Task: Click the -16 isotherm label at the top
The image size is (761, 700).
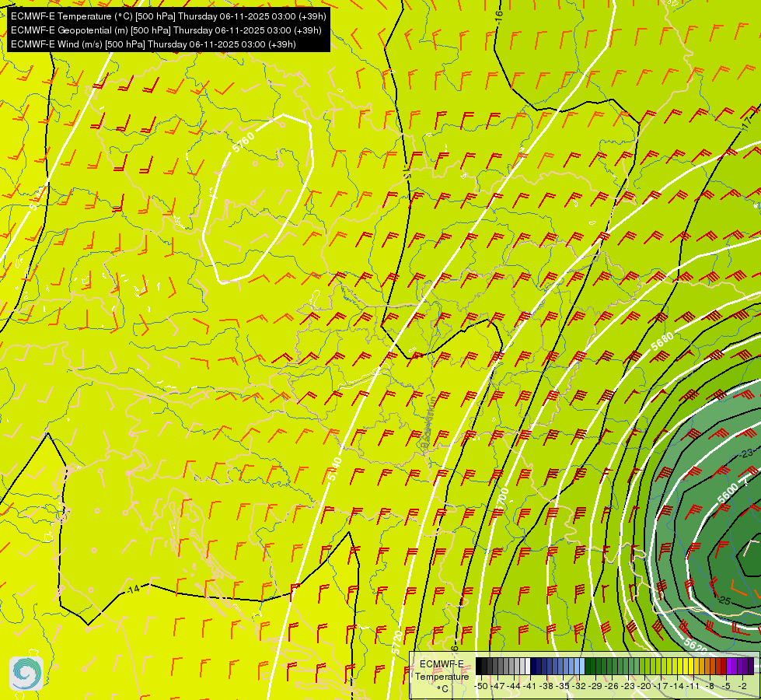Action: click(x=498, y=16)
